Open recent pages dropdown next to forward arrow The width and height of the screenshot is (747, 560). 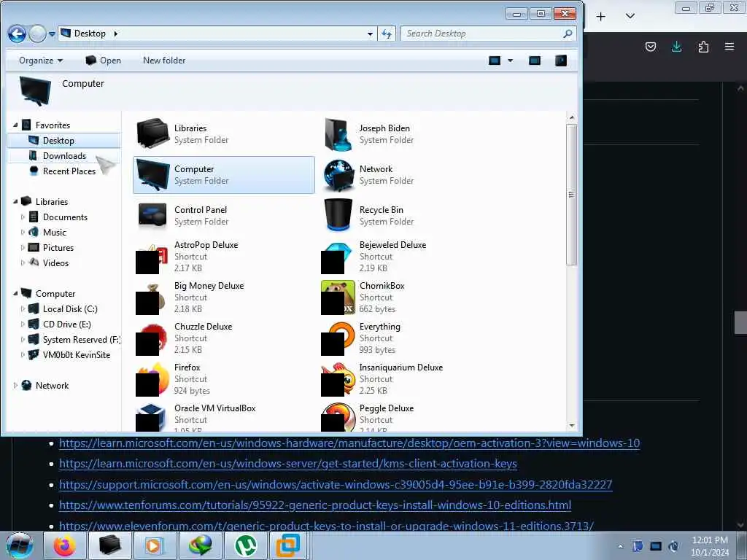(52, 34)
